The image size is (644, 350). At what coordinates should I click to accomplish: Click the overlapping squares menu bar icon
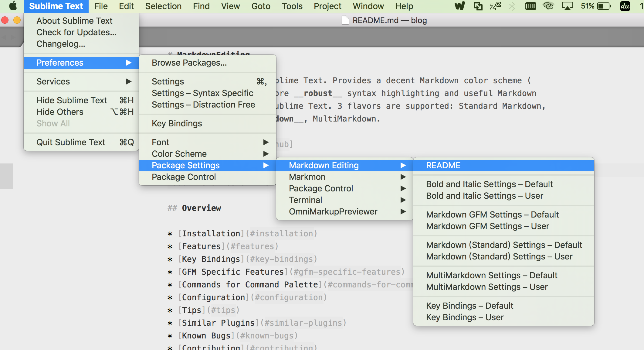click(x=478, y=6)
